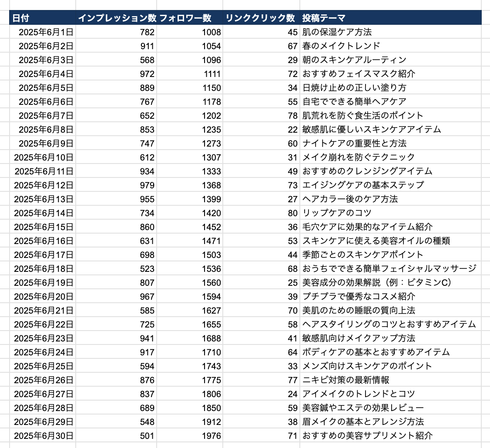This screenshot has width=490, height=448.
Task: Select follower count 1743
Action: [190, 366]
